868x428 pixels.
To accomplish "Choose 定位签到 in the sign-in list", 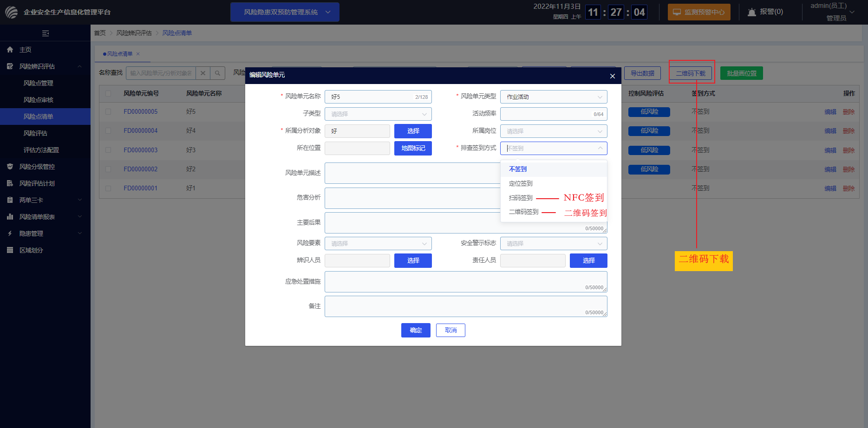I will pos(554,184).
